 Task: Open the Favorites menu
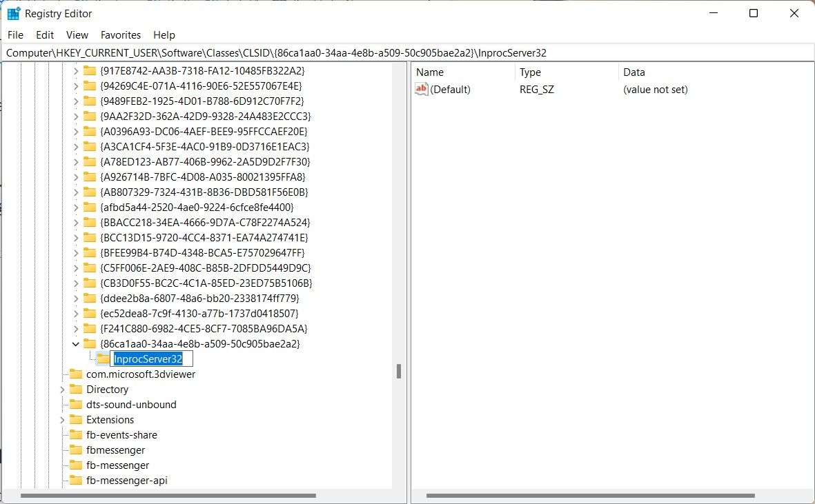point(121,34)
